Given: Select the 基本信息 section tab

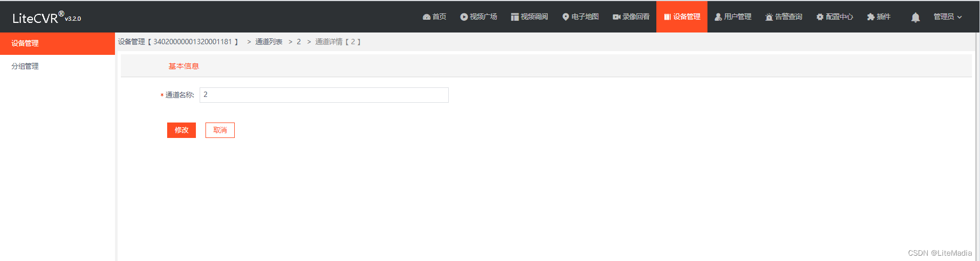Looking at the screenshot, I should click(184, 66).
